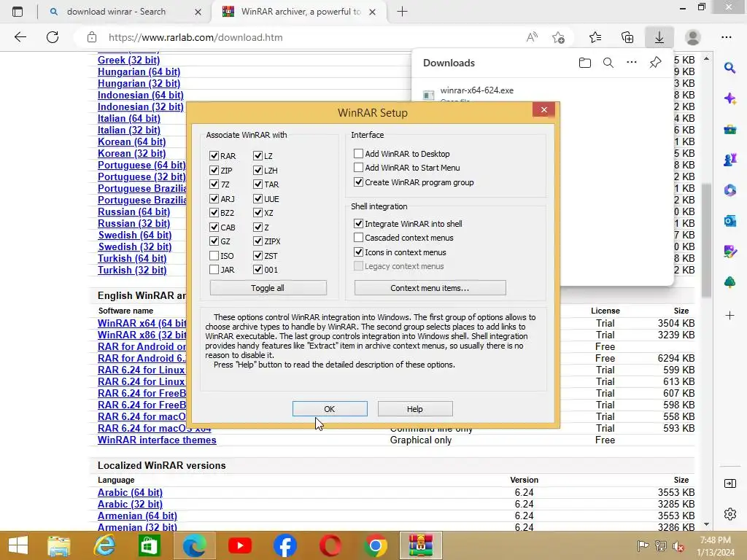Open the Collections icon in Edge toolbar

627,37
